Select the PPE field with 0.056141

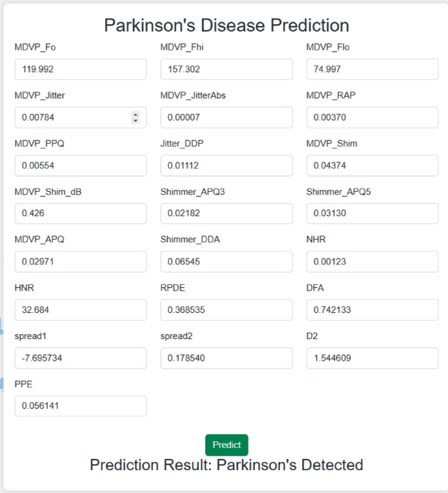pos(80,406)
